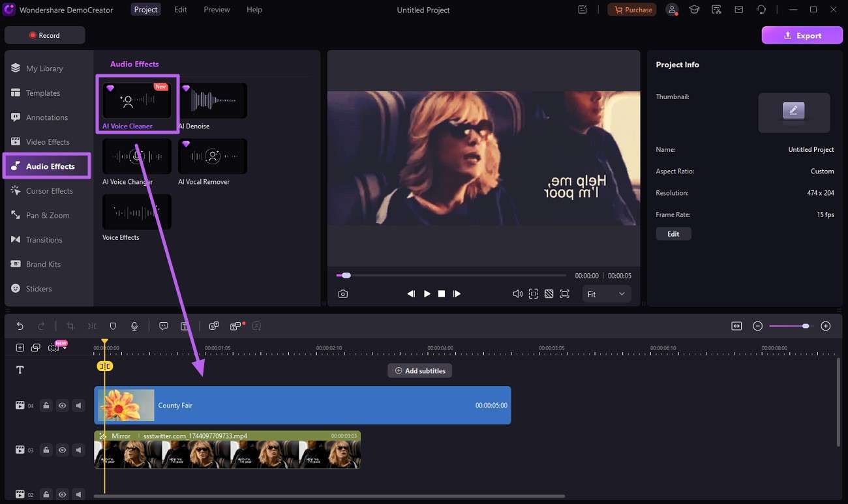The image size is (848, 504).
Task: Click the Purchase button
Action: pyautogui.click(x=632, y=10)
